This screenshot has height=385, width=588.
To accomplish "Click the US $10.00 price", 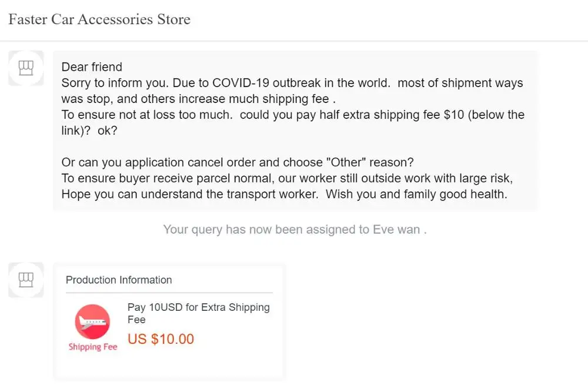I will [x=161, y=339].
